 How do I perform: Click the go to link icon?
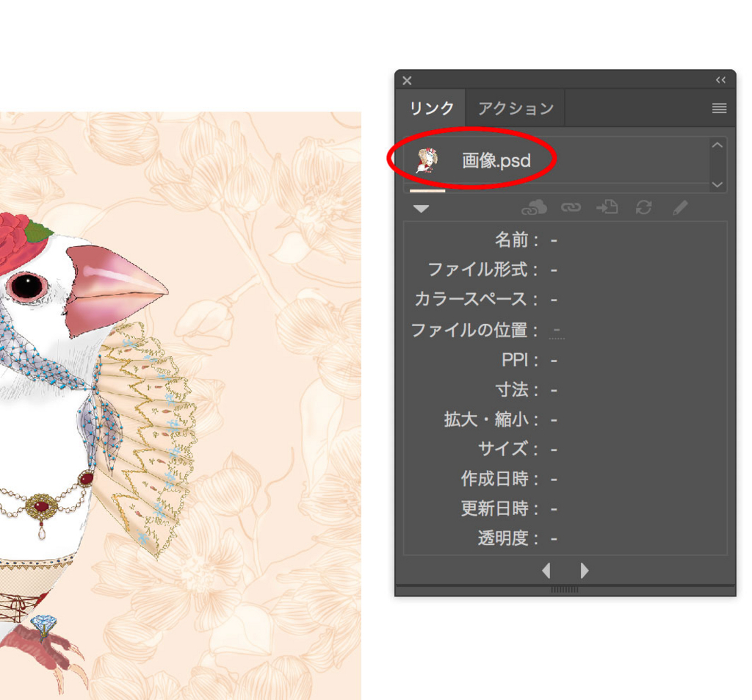(607, 208)
